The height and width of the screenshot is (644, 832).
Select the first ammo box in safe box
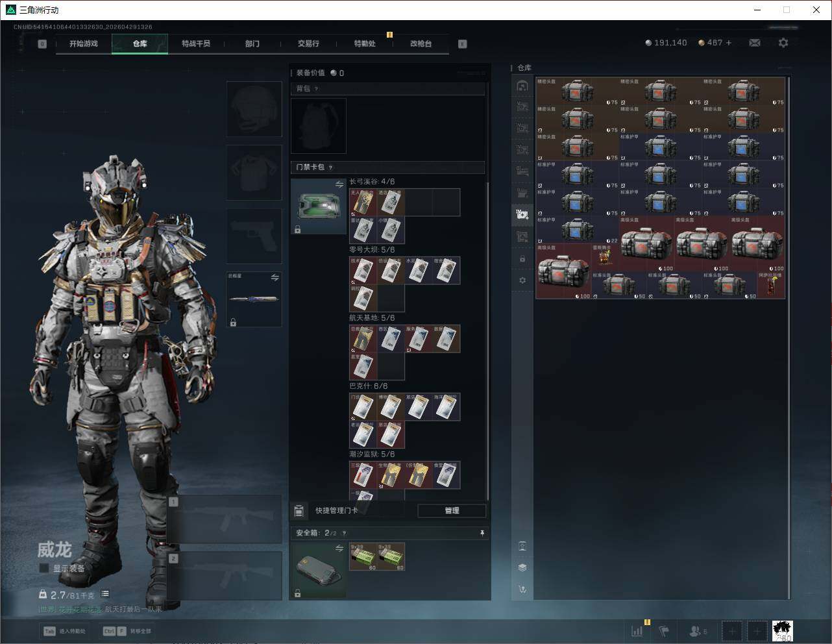coord(363,556)
